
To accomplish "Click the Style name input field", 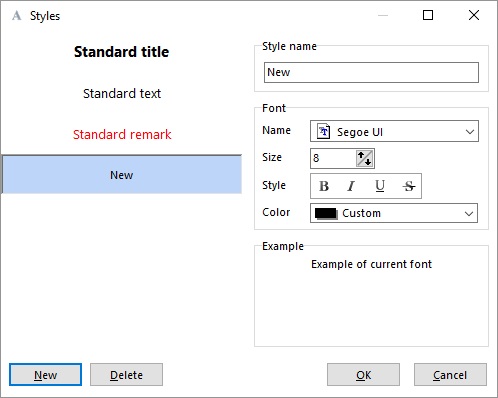I will [371, 72].
